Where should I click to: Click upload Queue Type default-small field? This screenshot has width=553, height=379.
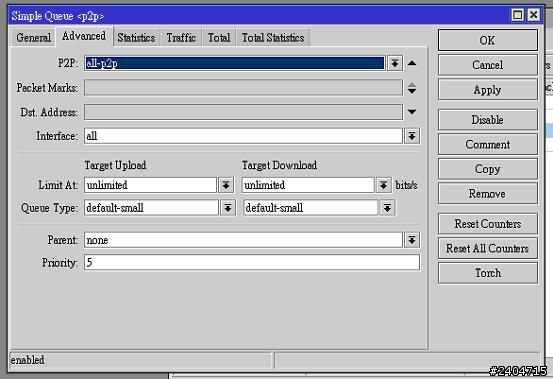[x=151, y=208]
